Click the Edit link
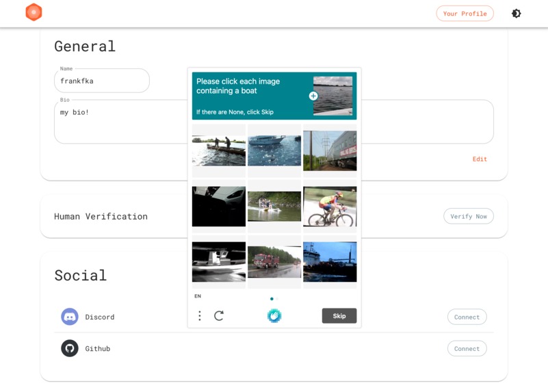 click(480, 159)
